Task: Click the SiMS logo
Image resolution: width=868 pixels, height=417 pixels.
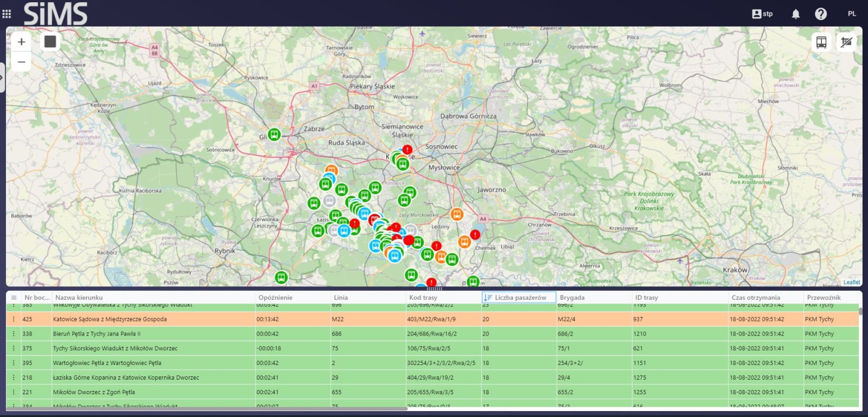Action: click(x=55, y=14)
